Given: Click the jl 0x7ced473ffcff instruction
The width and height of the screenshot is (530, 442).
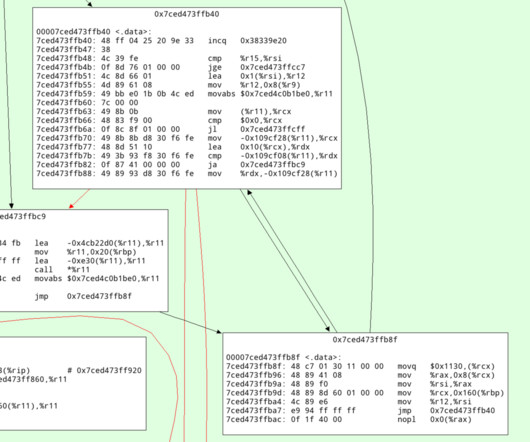Looking at the screenshot, I should [x=171, y=129].
